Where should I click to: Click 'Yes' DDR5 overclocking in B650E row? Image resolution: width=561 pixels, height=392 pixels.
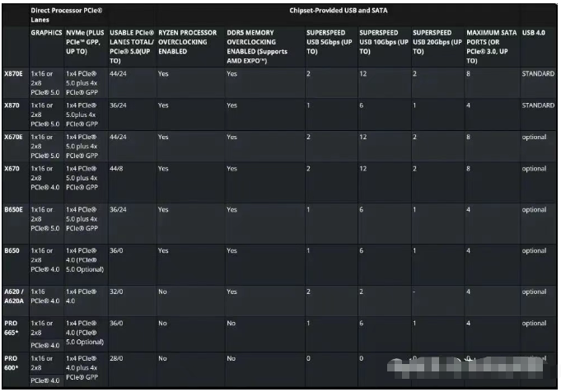coord(231,210)
